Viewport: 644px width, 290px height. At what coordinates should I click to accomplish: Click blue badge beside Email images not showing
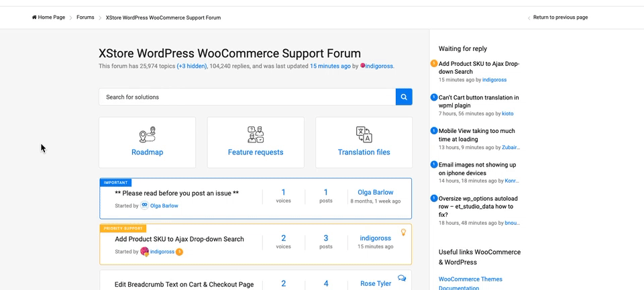(434, 164)
